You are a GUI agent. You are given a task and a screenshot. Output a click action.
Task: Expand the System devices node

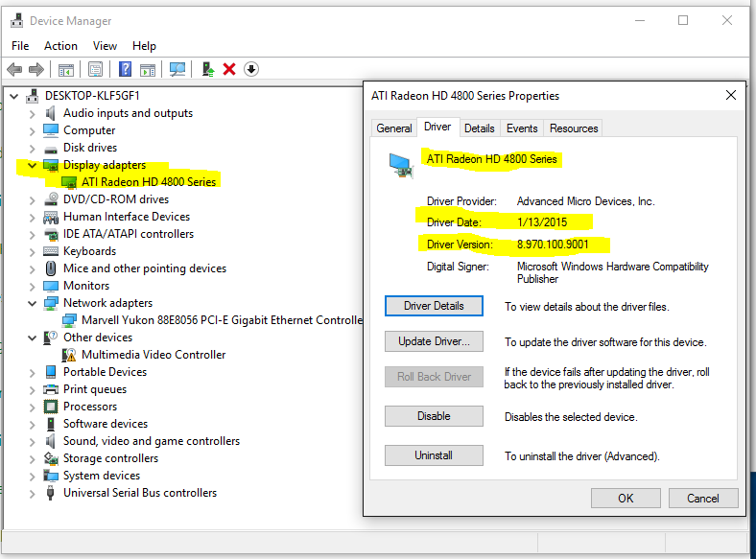[33, 477]
